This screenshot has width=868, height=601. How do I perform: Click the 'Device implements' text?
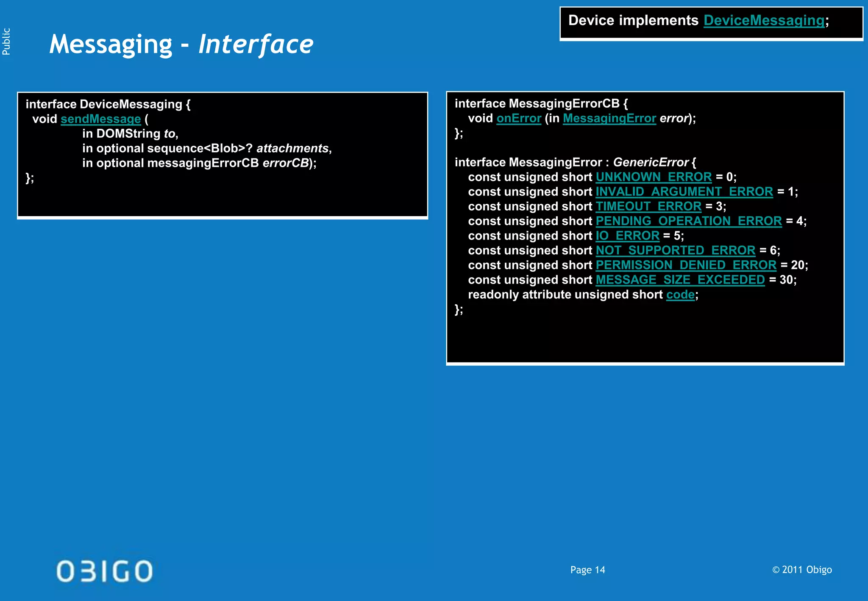[633, 20]
